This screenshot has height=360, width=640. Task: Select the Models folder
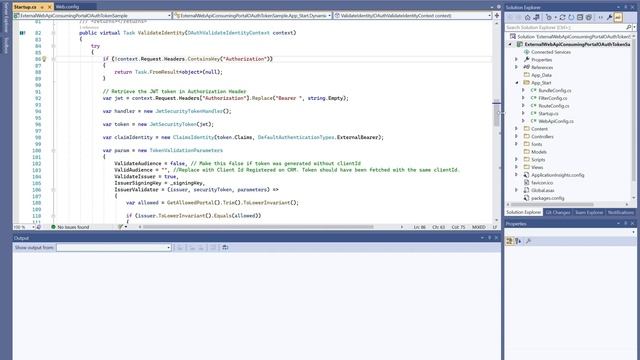point(538,152)
